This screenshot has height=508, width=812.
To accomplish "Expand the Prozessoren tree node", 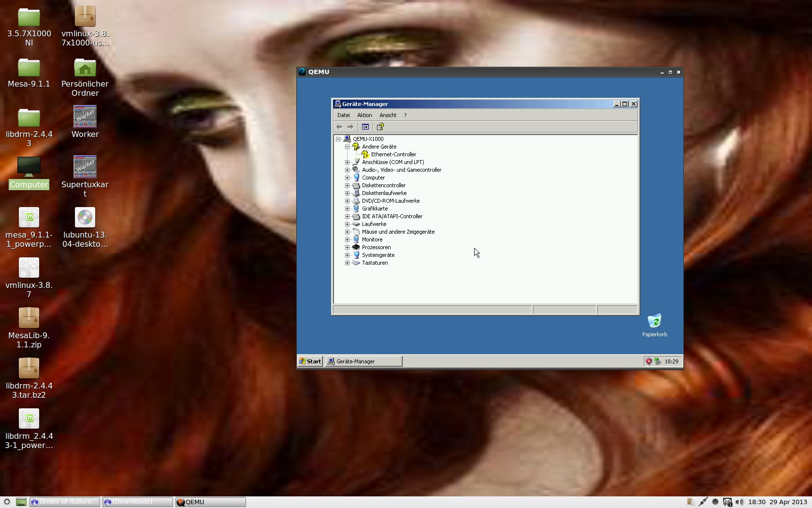I will click(x=347, y=247).
